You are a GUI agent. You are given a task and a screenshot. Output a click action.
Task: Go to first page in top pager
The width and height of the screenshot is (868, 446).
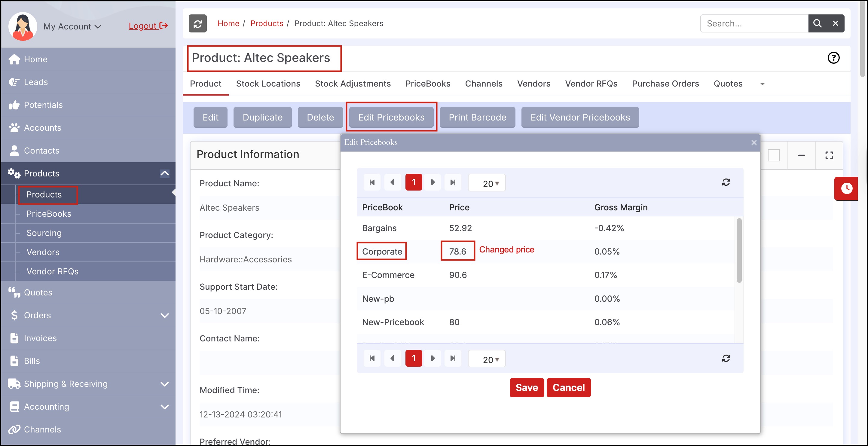tap(372, 182)
